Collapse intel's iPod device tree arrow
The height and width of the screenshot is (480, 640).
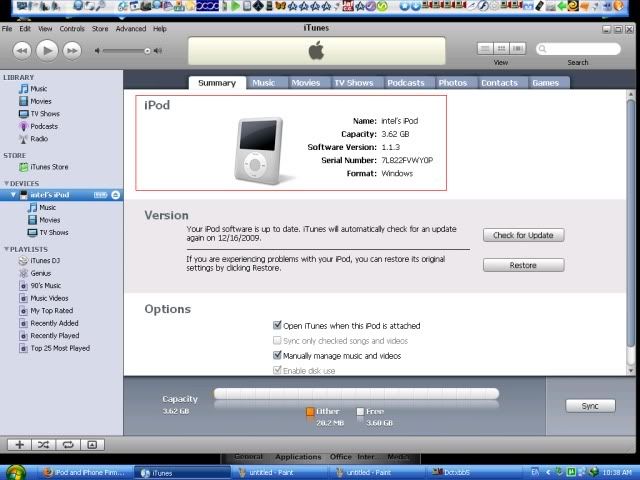[x=12, y=195]
